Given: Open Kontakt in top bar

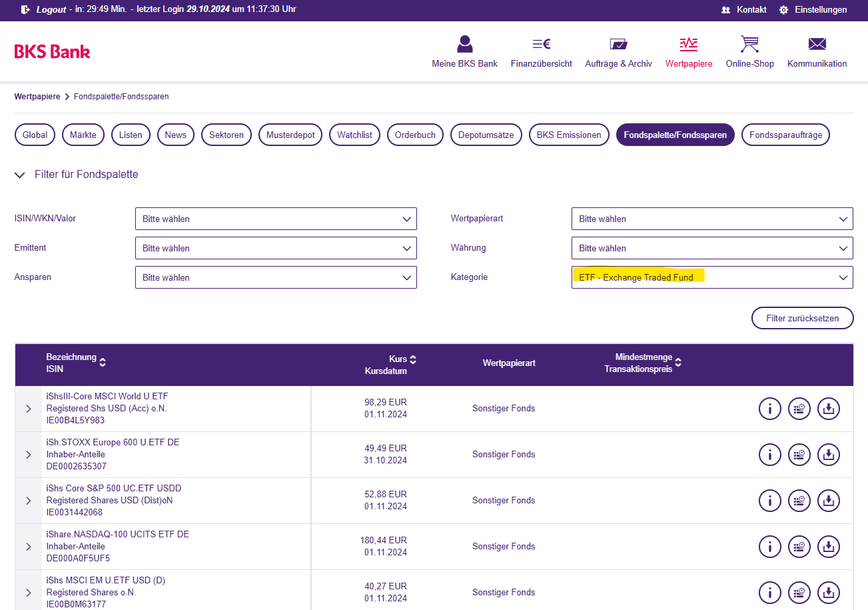Looking at the screenshot, I should coord(743,10).
